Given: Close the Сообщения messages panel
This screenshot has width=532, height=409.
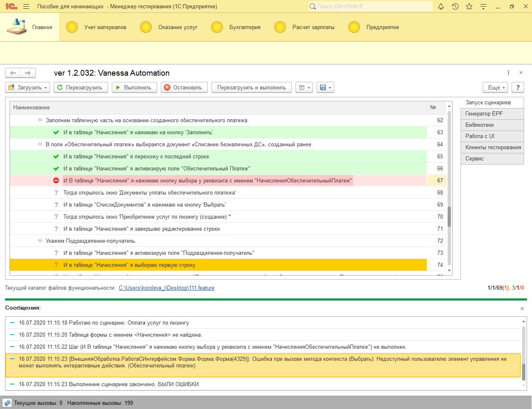Looking at the screenshot, I should 522,308.
